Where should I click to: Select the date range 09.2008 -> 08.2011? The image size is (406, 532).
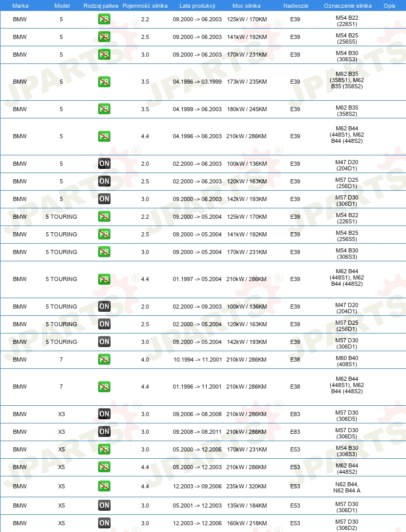click(x=197, y=432)
